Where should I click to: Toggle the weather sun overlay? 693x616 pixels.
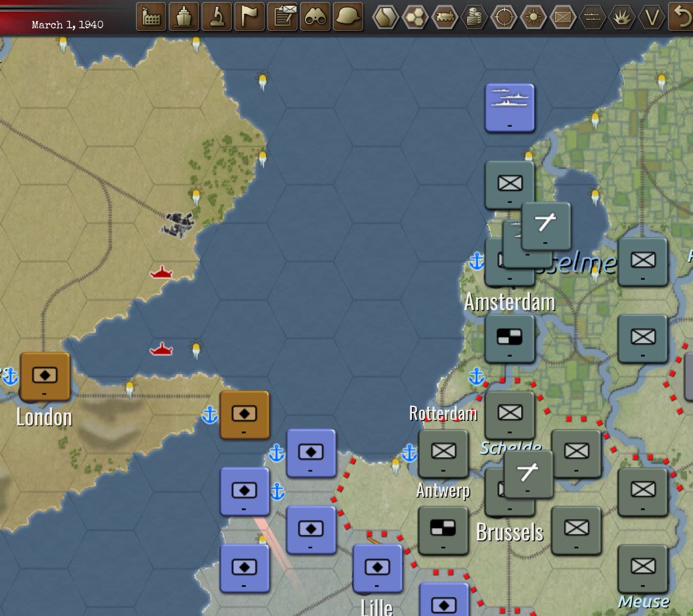pyautogui.click(x=533, y=17)
